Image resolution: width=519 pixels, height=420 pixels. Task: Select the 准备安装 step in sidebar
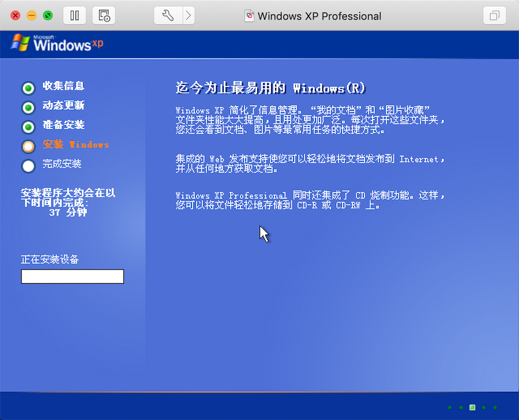pos(62,126)
